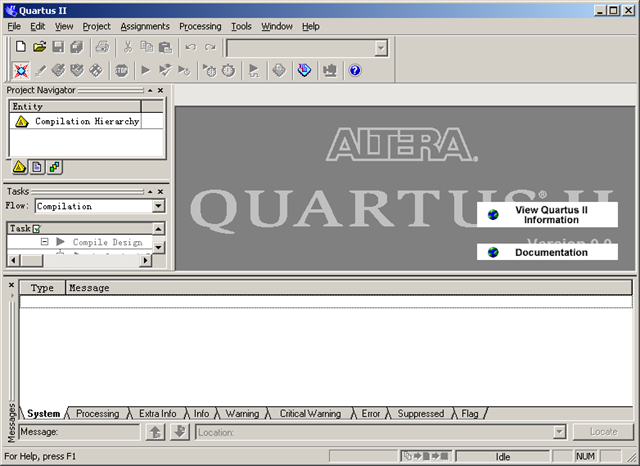
Task: Open the Files tab in Project Navigator
Action: coord(37,166)
